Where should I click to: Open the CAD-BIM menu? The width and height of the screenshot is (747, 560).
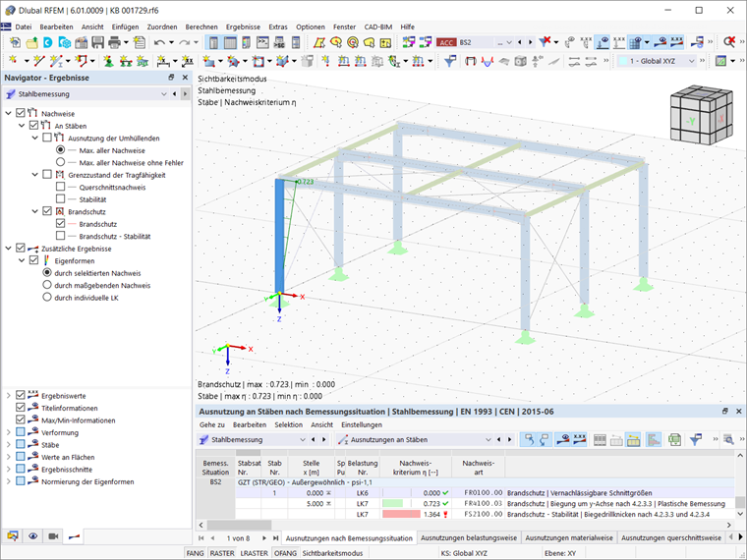(378, 27)
